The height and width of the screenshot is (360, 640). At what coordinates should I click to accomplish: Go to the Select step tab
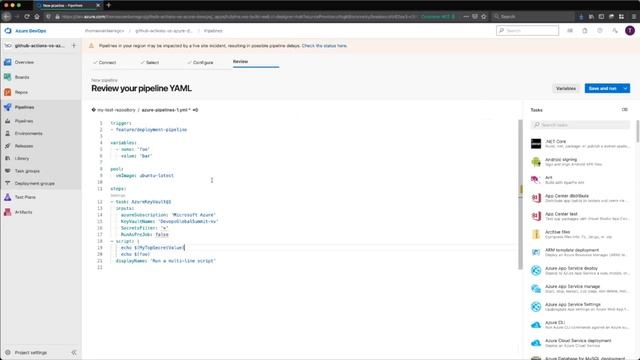pos(150,62)
